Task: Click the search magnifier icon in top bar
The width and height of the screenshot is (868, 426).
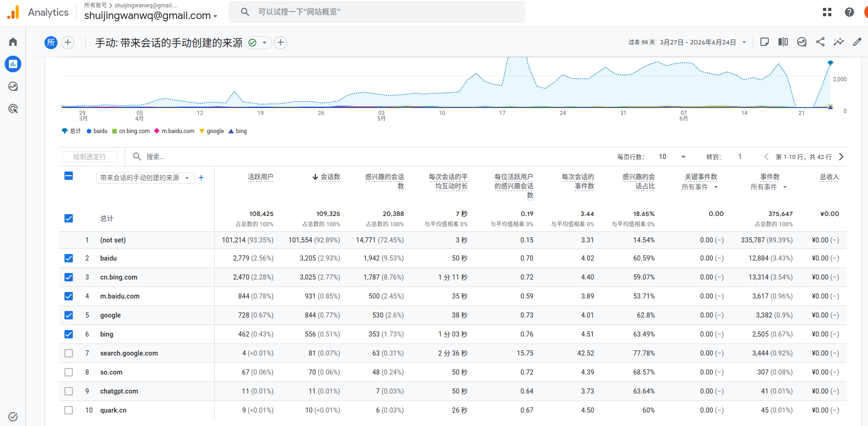Action: click(245, 12)
